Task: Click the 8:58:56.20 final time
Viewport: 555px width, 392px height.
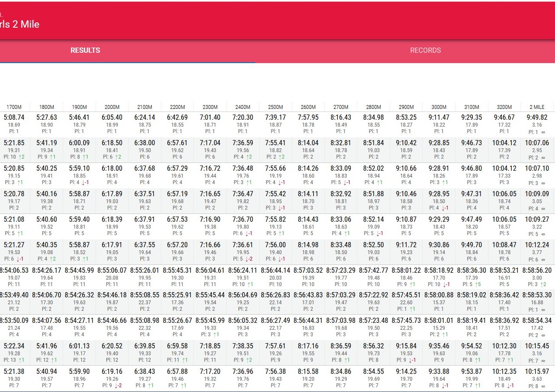Action: [537, 270]
